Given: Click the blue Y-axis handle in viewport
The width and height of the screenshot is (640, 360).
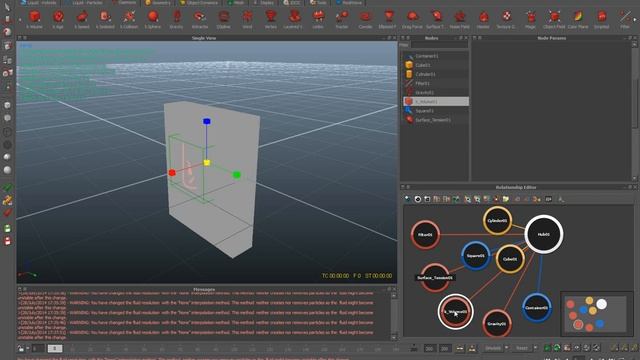Looking at the screenshot, I should 207,121.
